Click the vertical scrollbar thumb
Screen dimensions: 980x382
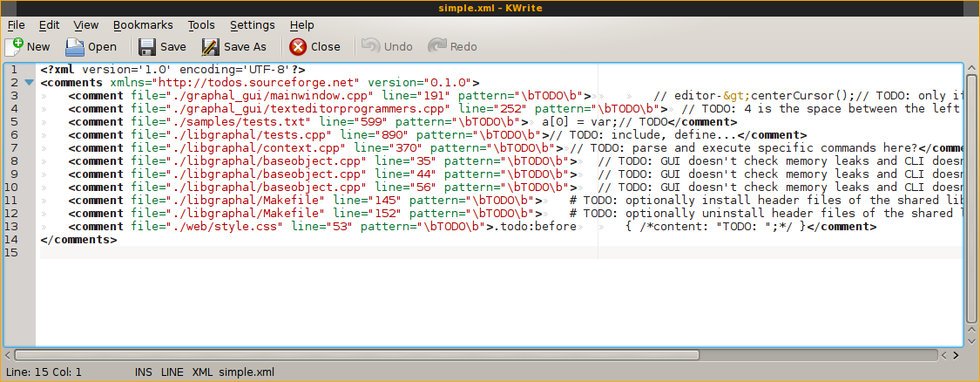coord(971,199)
